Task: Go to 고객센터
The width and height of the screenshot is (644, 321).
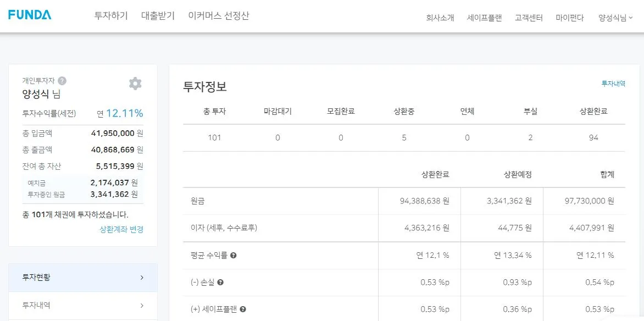Action: click(x=529, y=18)
